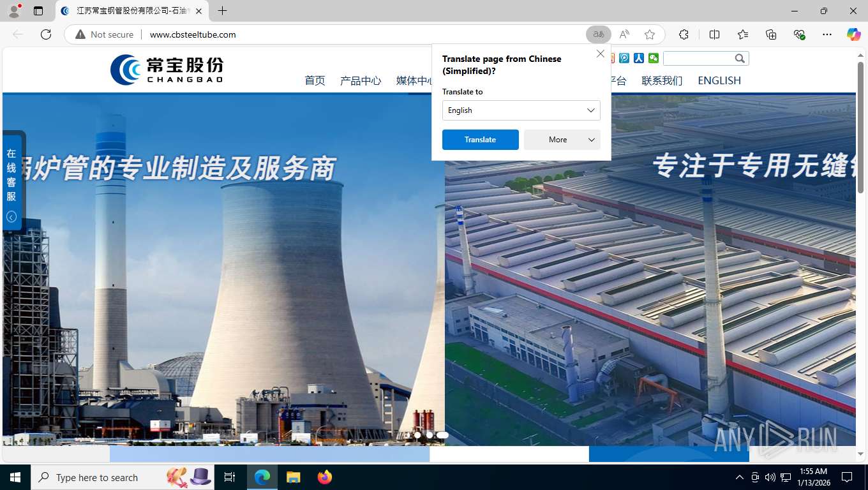Switch site to ENGLISH
This screenshot has width=868, height=490.
(719, 80)
